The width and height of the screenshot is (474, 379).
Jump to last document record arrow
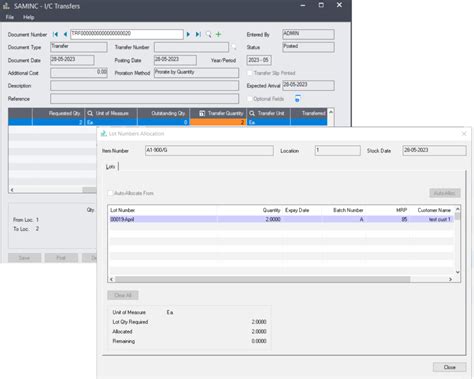[x=198, y=34]
